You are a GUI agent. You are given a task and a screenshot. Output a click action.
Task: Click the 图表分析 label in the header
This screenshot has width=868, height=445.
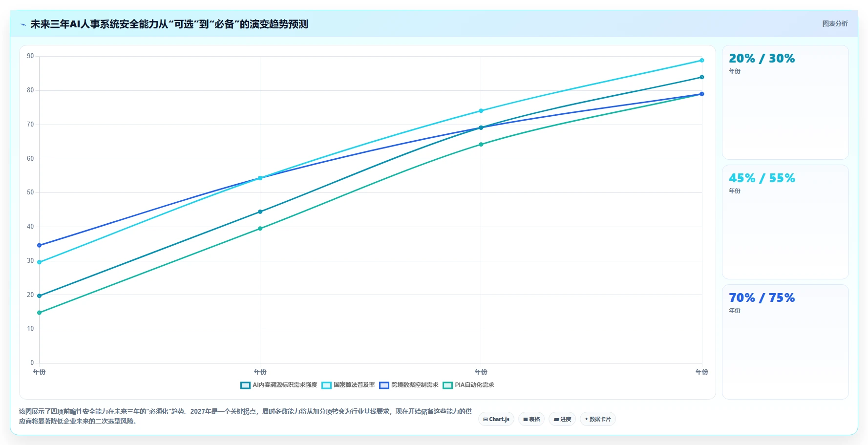(835, 23)
